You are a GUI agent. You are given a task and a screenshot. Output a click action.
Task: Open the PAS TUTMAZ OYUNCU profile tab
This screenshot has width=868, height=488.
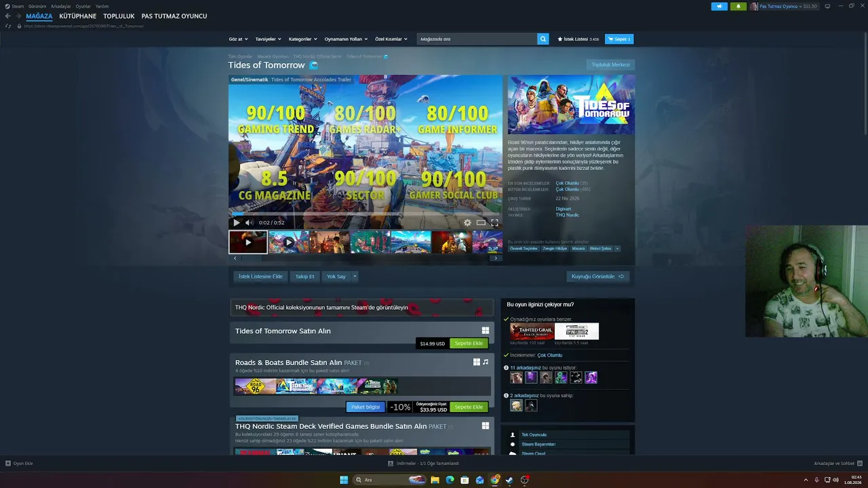pos(174,16)
